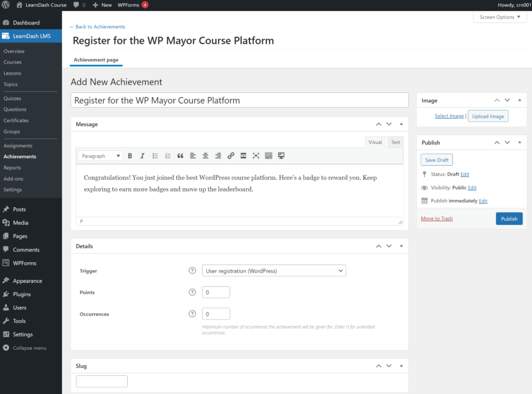Screen dimensions: 532x394
Task: Click the WordPress logo in admin bar
Action: pyautogui.click(x=6, y=5)
